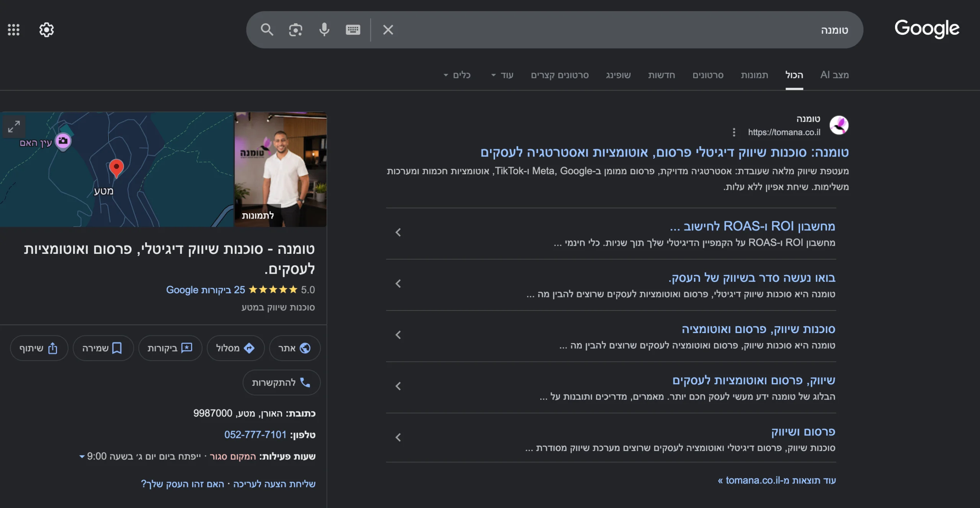Click the search magnifier icon
The image size is (980, 508).
[x=267, y=29]
